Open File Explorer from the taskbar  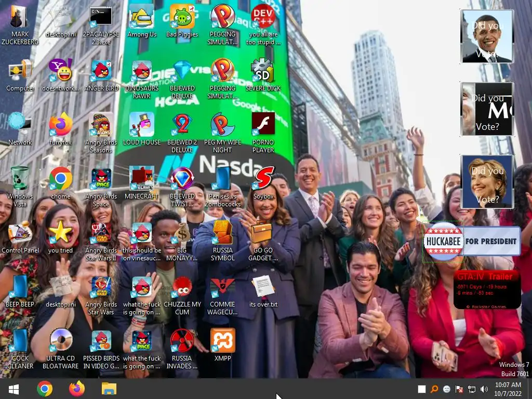[x=109, y=389]
